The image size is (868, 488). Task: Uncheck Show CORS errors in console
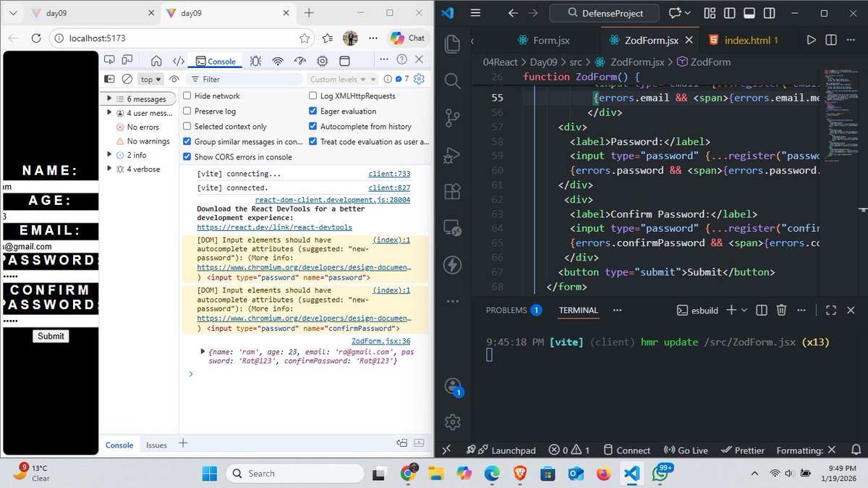coord(187,156)
